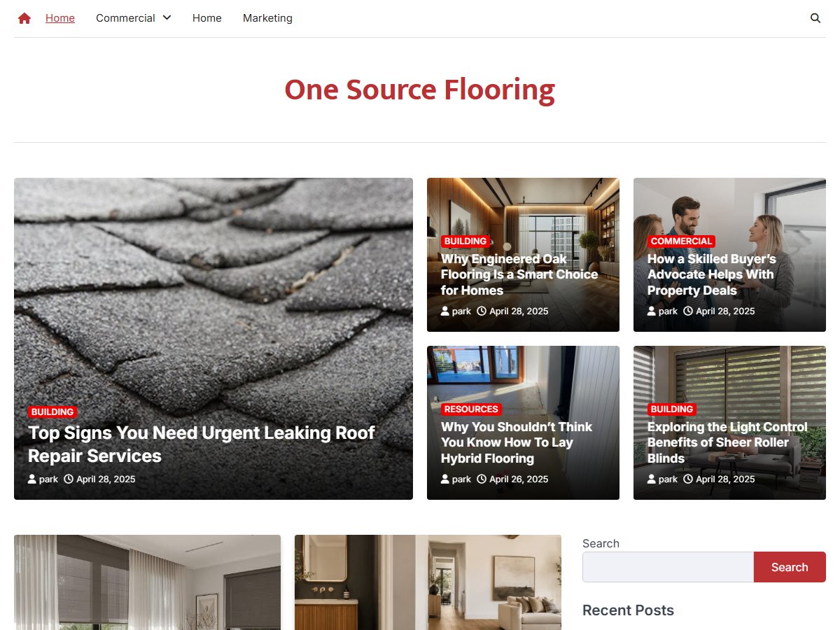Click park author on Sheer Roller Blinds post

click(668, 479)
